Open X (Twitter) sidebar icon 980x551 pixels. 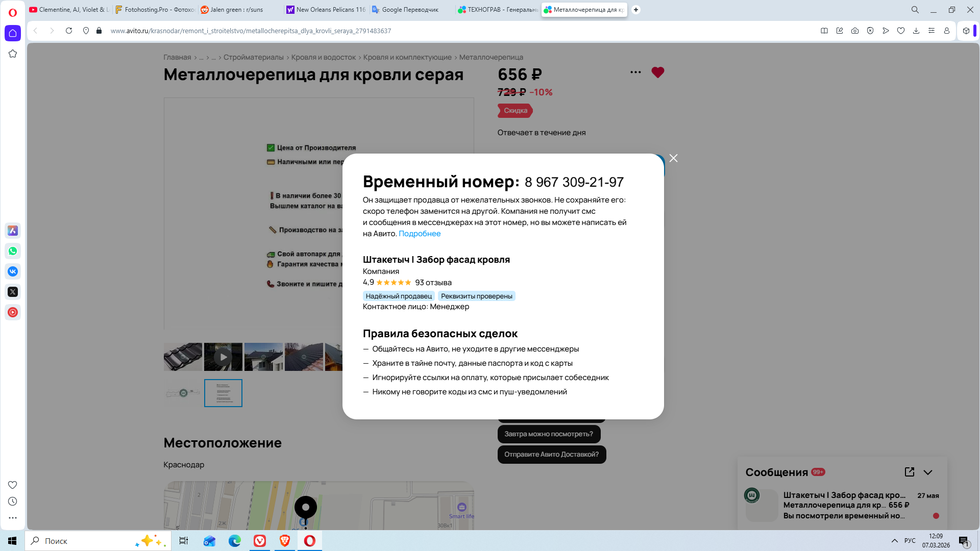click(13, 292)
